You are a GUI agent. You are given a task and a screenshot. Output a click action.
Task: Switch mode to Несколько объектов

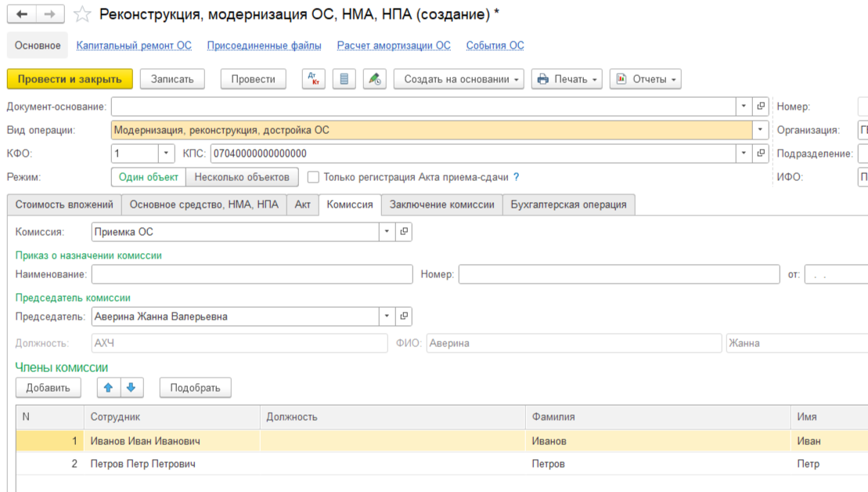point(242,177)
